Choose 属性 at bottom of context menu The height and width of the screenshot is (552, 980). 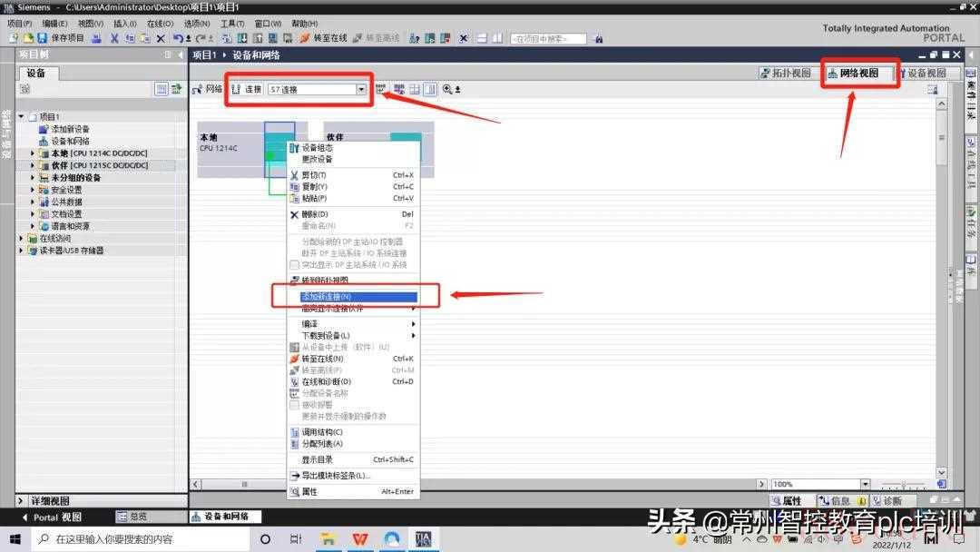(354, 492)
